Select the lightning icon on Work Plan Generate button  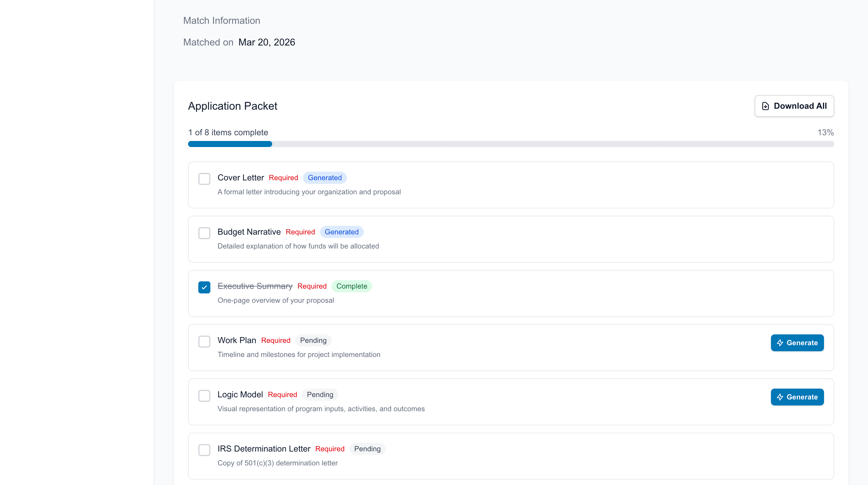click(x=781, y=343)
